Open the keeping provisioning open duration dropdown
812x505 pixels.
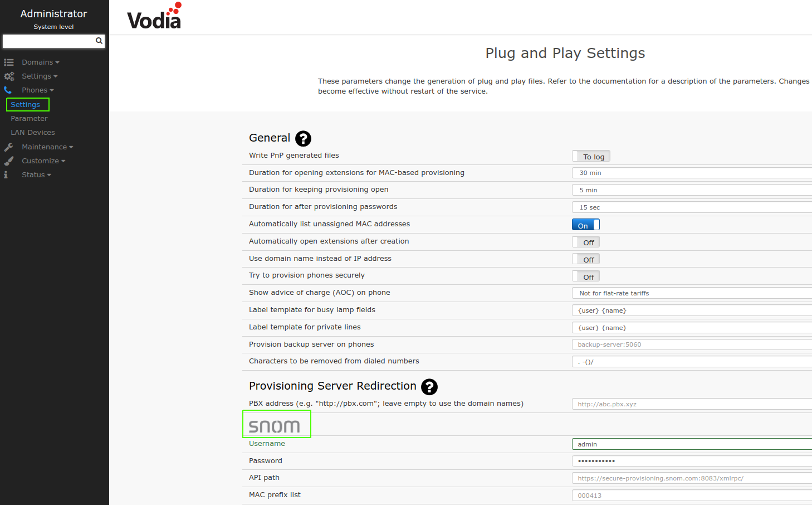(692, 190)
